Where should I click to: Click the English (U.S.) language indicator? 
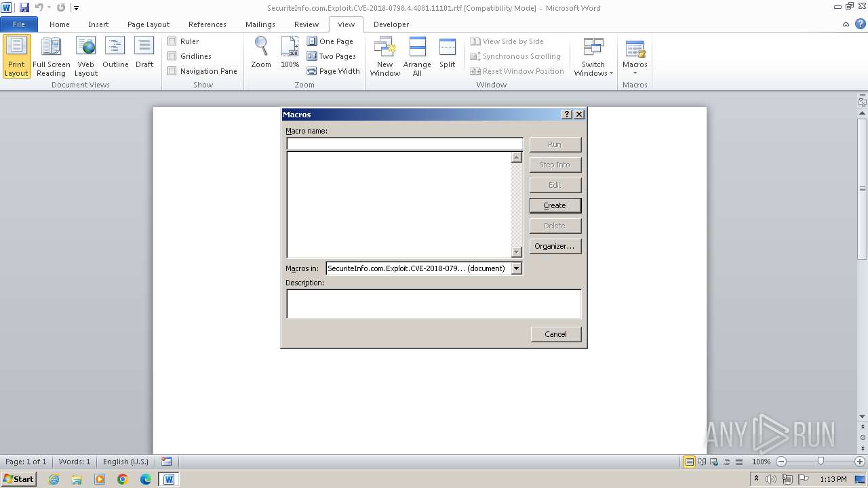(x=125, y=462)
